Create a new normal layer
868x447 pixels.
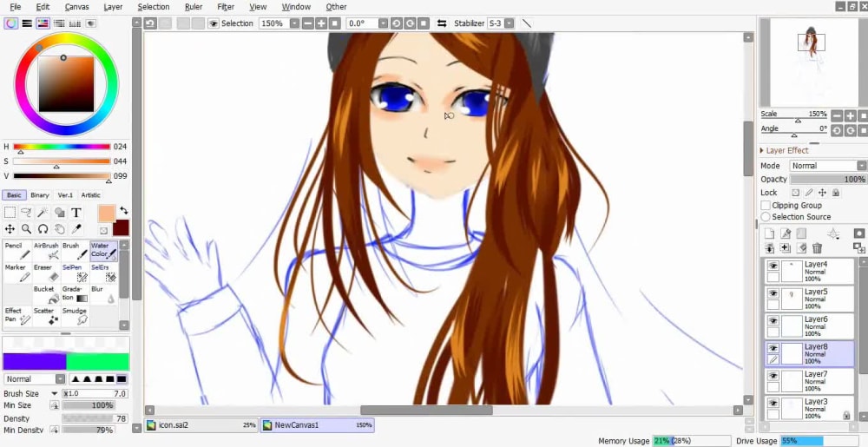tap(769, 233)
